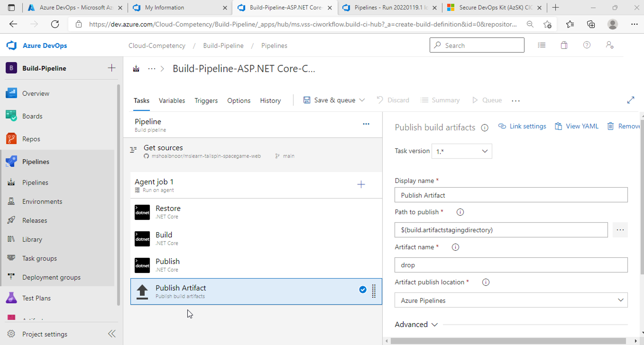Expand the Advanced section
Screen dimensions: 644x345
[416, 325]
